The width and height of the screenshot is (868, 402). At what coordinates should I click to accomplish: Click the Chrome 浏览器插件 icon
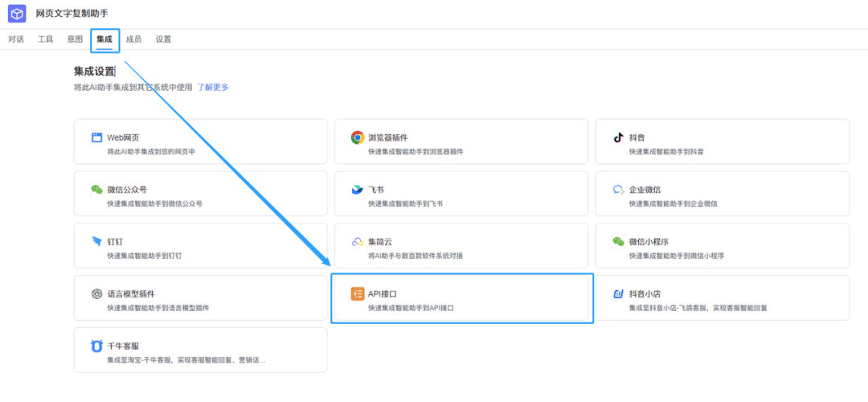tap(358, 137)
